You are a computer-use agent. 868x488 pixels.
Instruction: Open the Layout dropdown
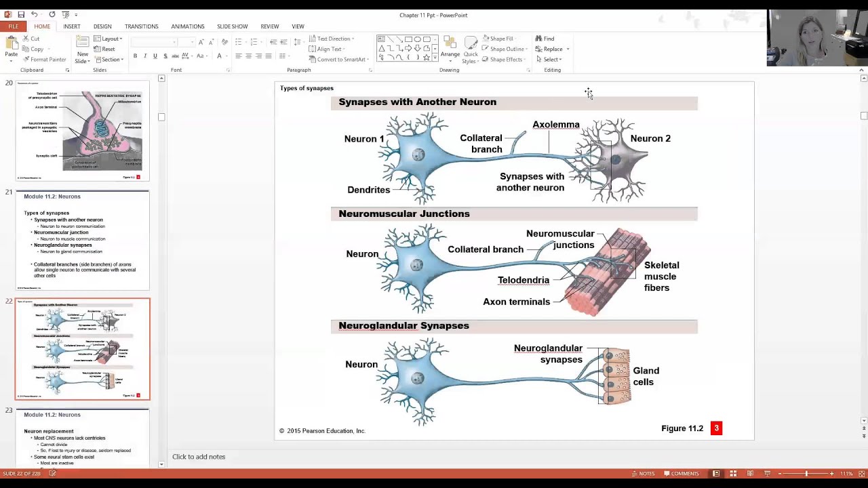click(x=108, y=39)
